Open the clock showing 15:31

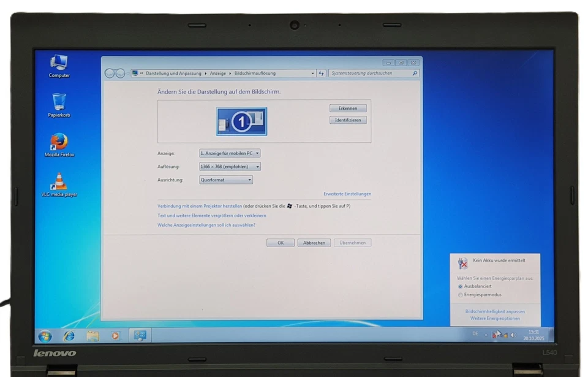tap(533, 335)
